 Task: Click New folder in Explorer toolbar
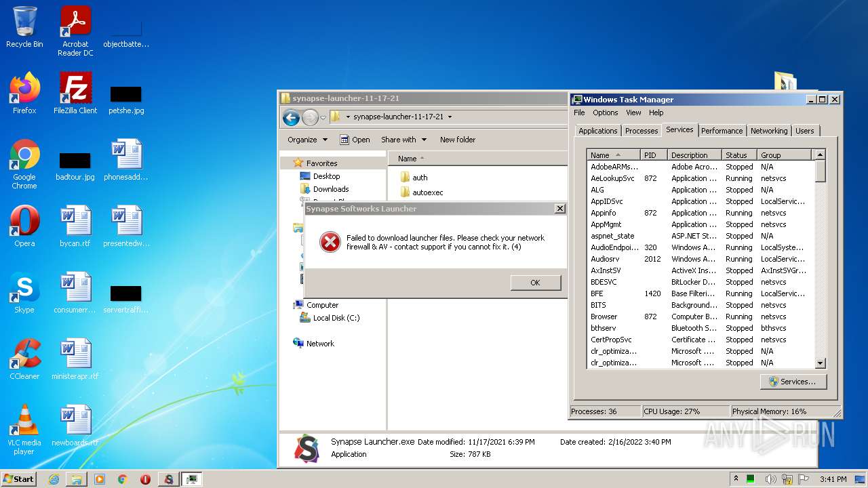coord(458,140)
